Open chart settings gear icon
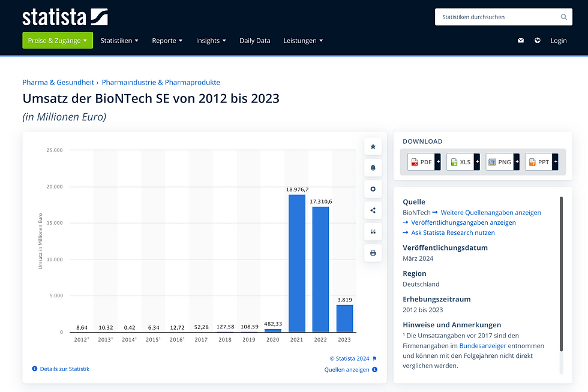Image resolution: width=588 pixels, height=392 pixels. pos(373,189)
